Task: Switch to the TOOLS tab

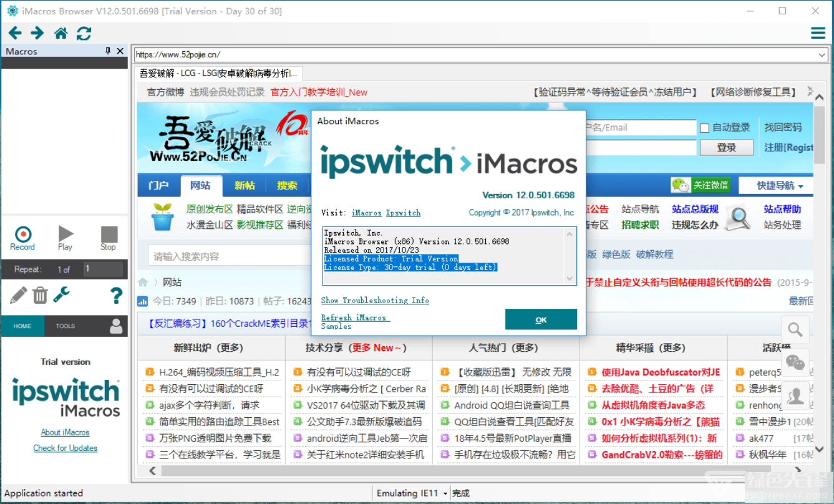Action: [x=65, y=326]
